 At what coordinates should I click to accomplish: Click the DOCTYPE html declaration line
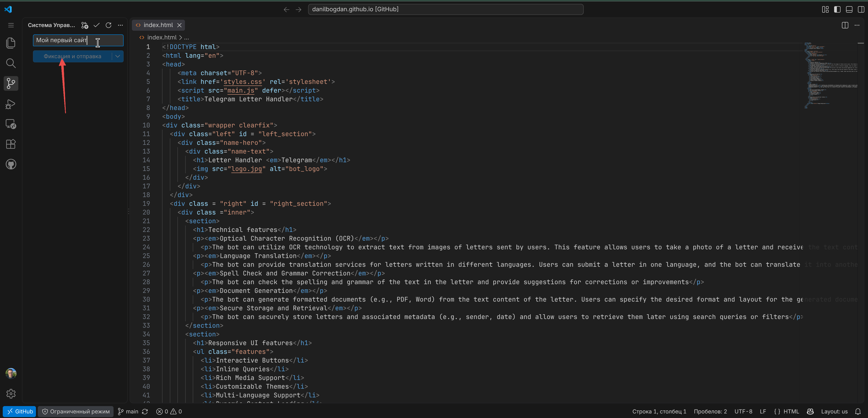coord(191,47)
